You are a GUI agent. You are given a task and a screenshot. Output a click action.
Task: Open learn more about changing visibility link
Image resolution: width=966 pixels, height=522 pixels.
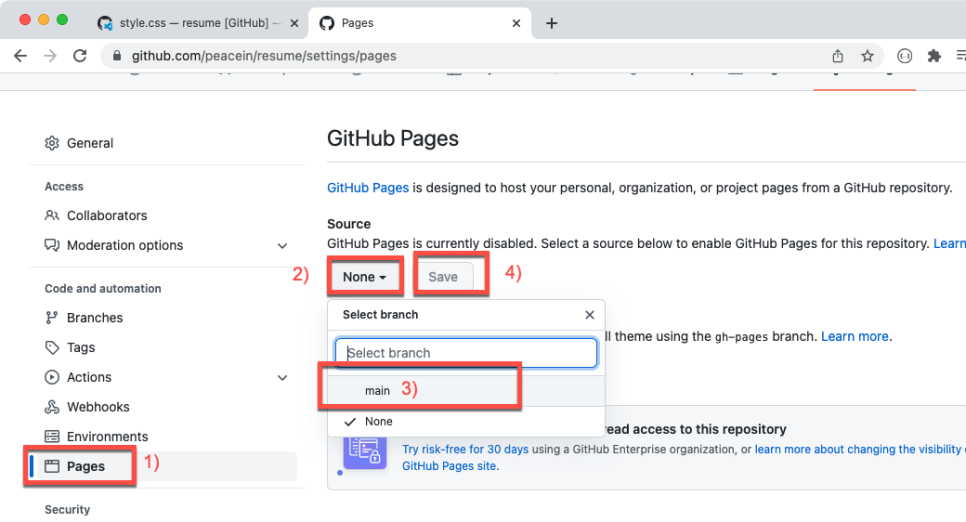point(857,449)
